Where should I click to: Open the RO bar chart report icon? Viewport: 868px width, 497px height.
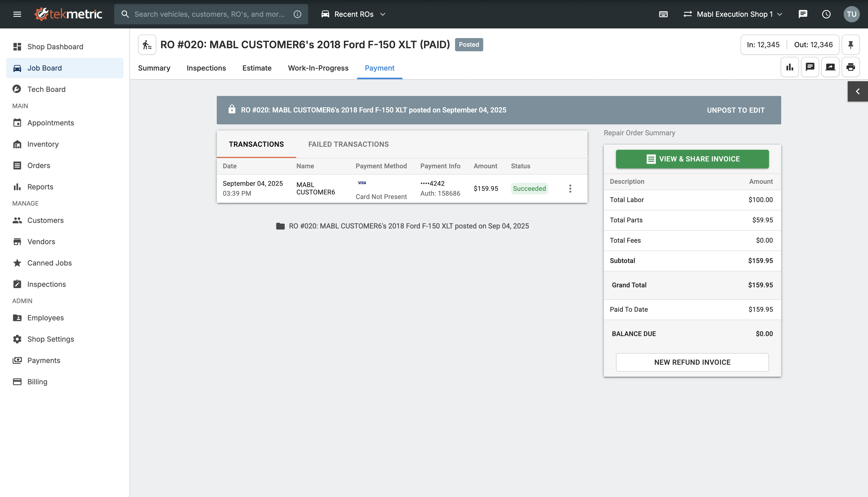click(790, 67)
